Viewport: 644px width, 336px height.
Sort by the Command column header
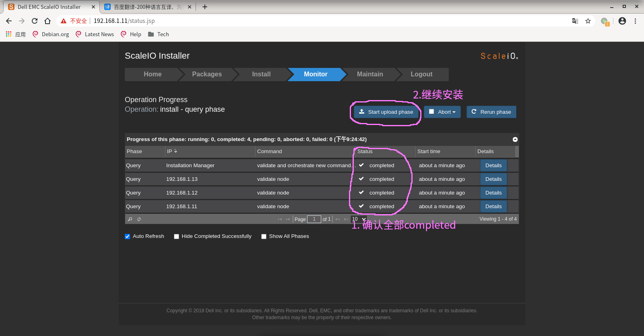click(305, 152)
